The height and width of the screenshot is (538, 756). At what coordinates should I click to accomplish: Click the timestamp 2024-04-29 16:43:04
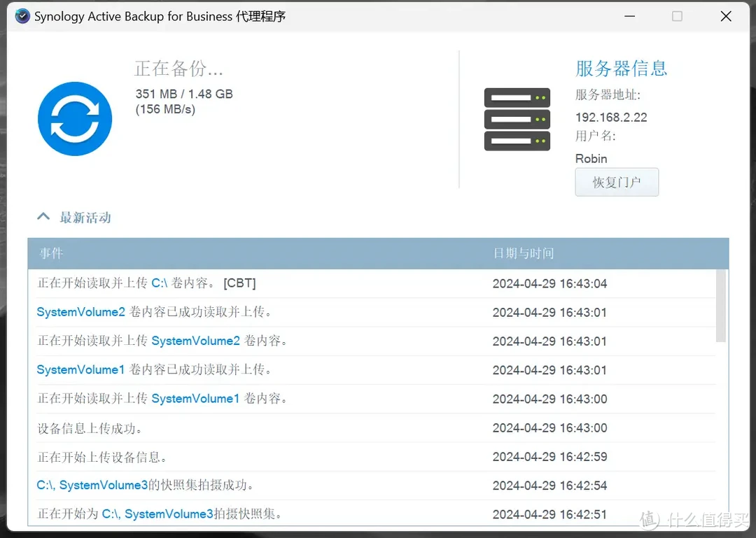[x=549, y=283]
